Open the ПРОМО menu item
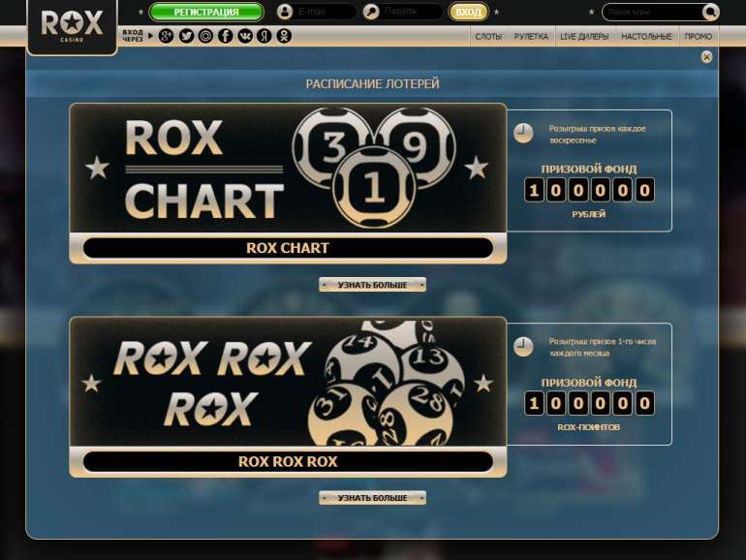 click(x=698, y=37)
